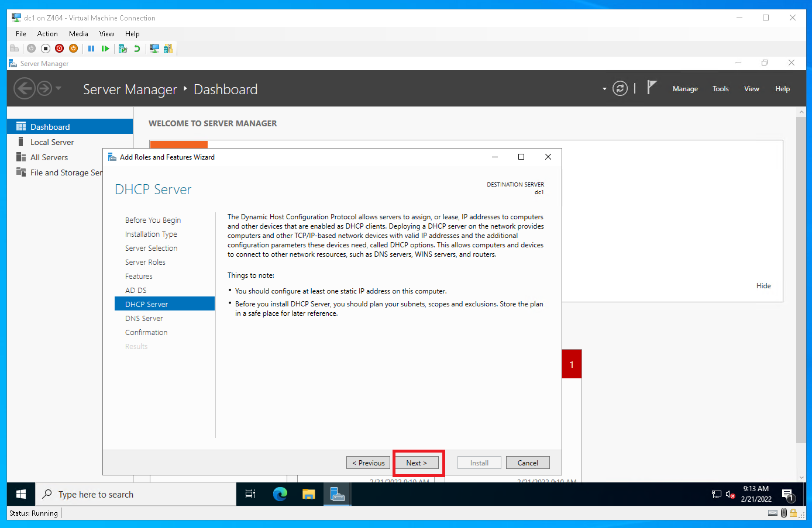This screenshot has height=528, width=812.
Task: Open the Server Manager Help menu
Action: pos(783,89)
